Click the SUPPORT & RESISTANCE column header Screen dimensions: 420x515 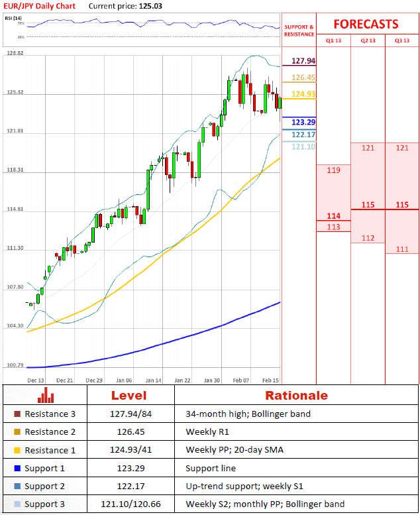click(x=299, y=30)
